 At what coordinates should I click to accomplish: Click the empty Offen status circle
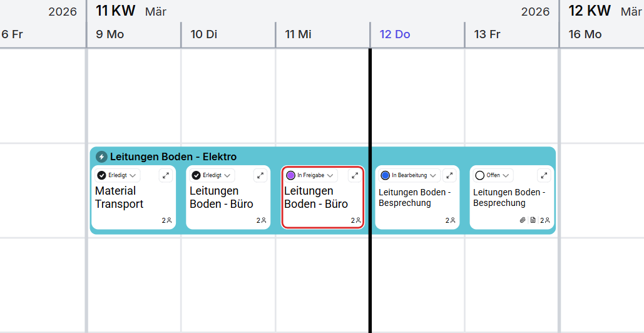480,175
